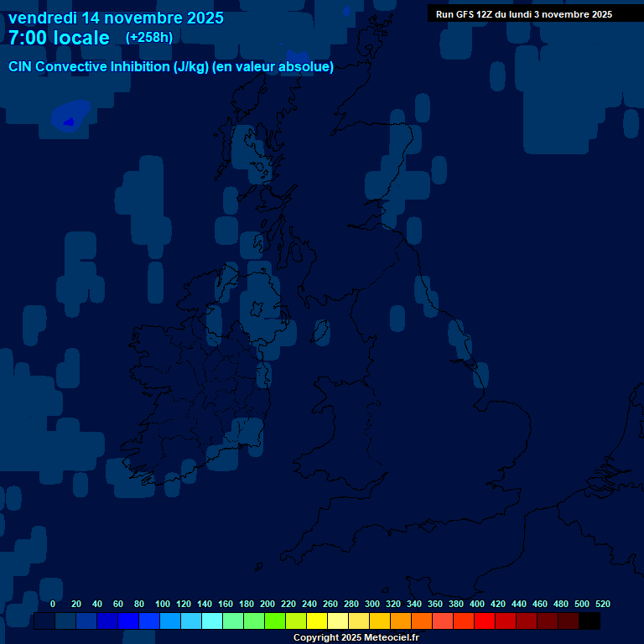The image size is (644, 644).
Task: Click the Isle of Man on the map
Action: click(320, 330)
